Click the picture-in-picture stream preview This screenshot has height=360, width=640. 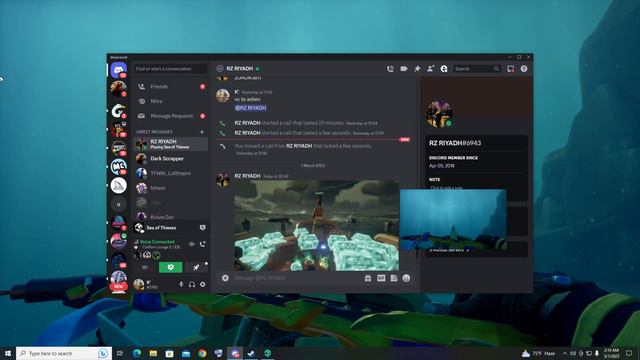[x=453, y=220]
